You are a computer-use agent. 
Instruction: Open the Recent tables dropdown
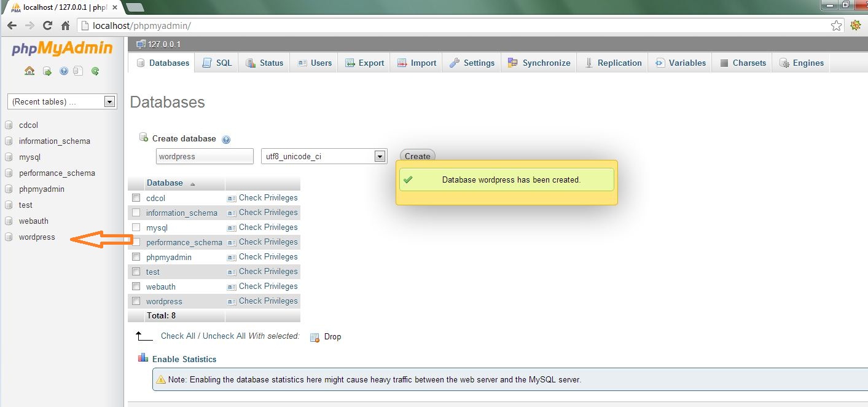point(62,101)
